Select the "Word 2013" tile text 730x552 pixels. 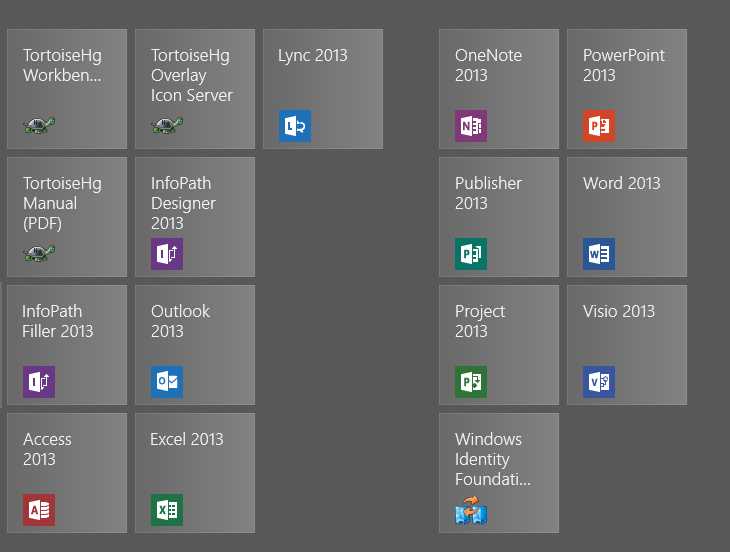[622, 183]
